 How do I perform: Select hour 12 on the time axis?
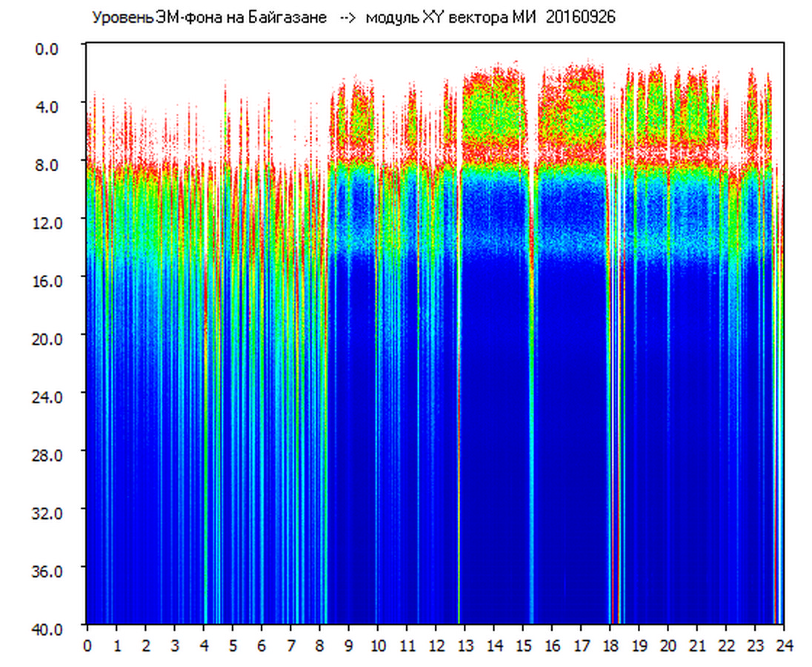436,645
